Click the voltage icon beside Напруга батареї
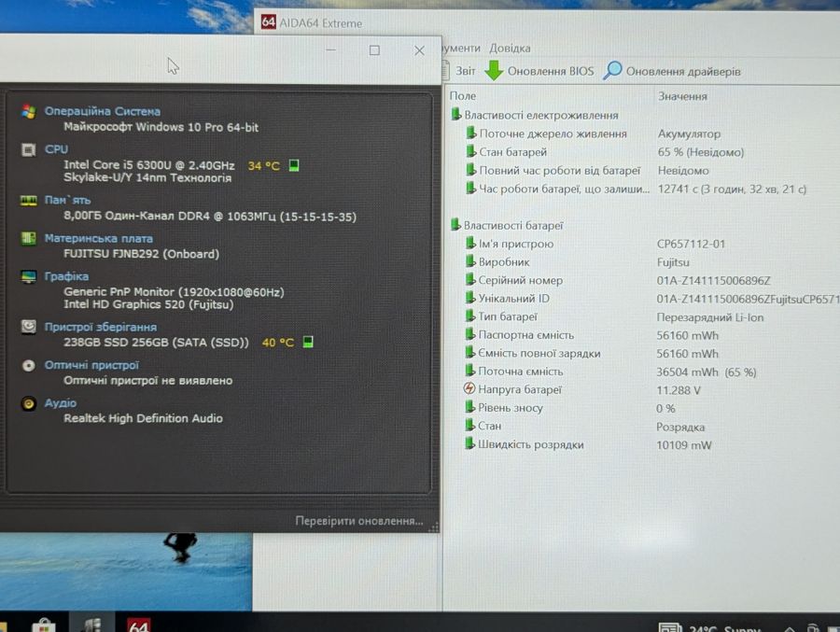This screenshot has height=632, width=840. tap(469, 388)
